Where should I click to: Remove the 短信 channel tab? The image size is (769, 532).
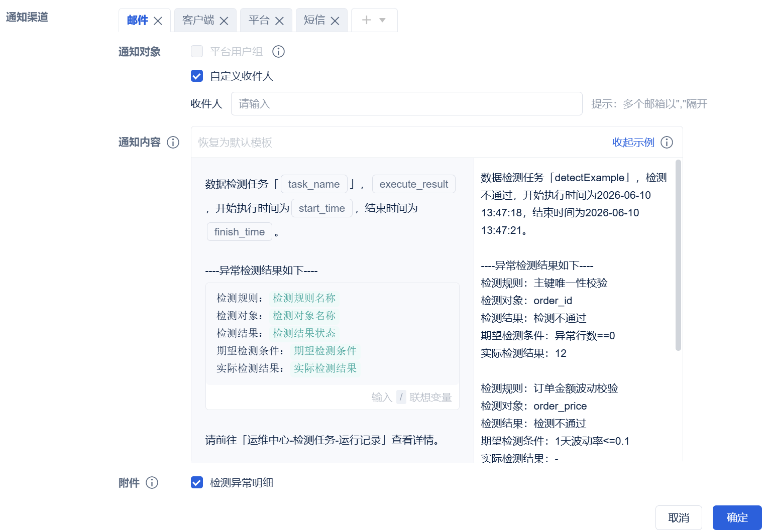335,21
